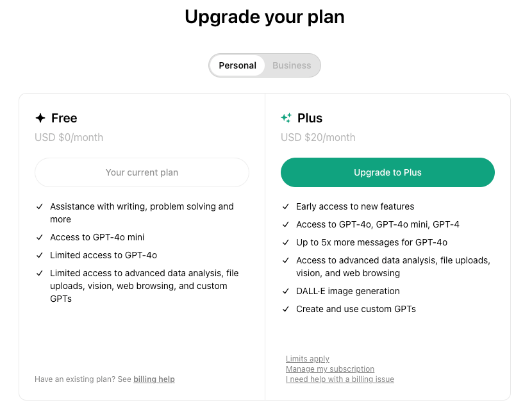Click the "USD $0/month" price text
Image resolution: width=532 pixels, height=414 pixels.
coord(69,137)
